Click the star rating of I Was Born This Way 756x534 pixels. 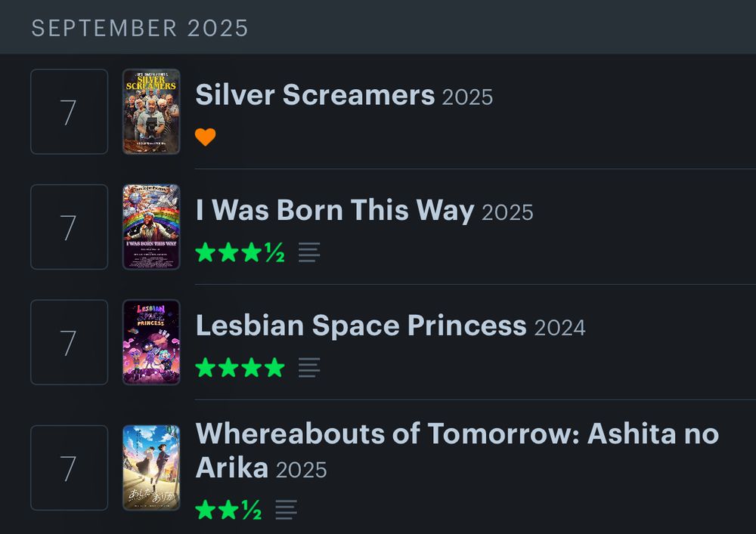(x=239, y=252)
